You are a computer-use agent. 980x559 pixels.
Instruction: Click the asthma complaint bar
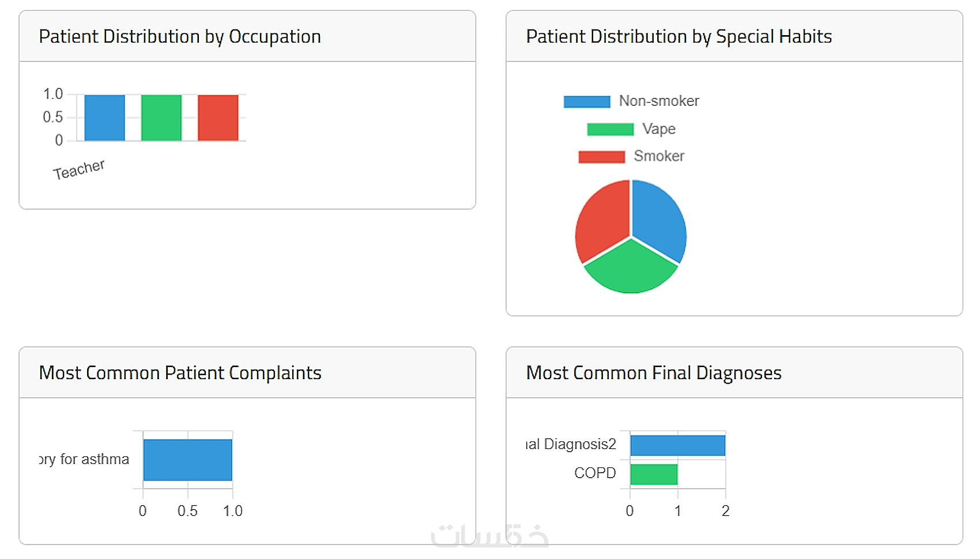[187, 460]
